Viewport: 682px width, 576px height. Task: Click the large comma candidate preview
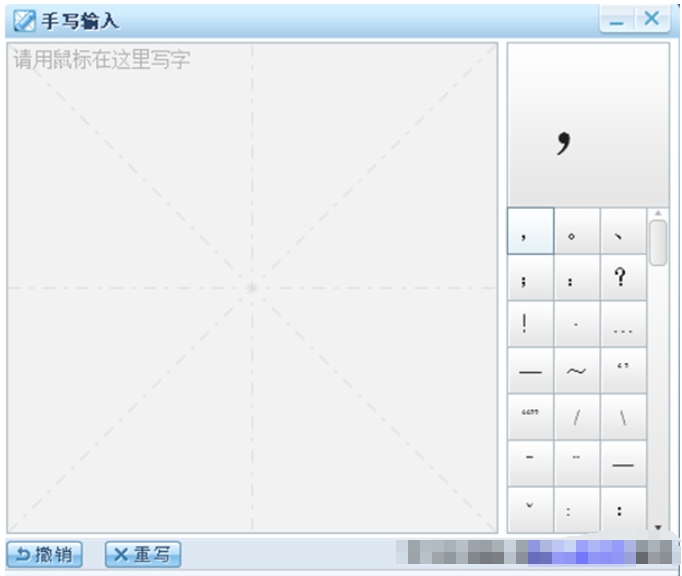point(587,125)
